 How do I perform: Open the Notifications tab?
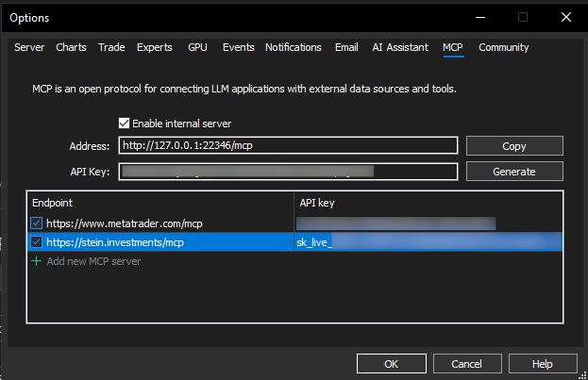(x=294, y=47)
